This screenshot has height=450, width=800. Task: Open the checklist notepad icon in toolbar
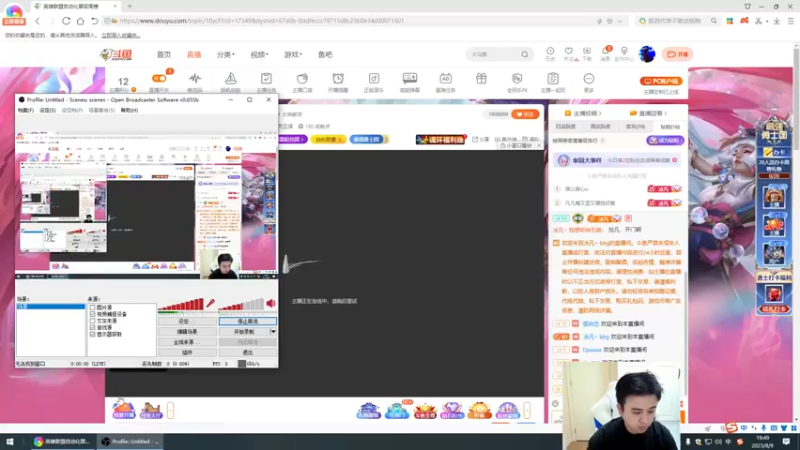[x=553, y=79]
